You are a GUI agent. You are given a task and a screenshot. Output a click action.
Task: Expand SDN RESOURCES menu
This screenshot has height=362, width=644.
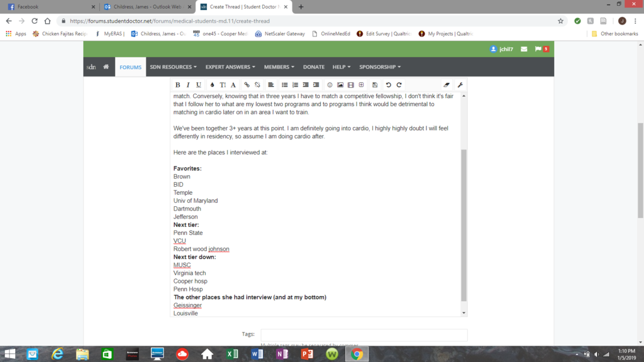(174, 67)
